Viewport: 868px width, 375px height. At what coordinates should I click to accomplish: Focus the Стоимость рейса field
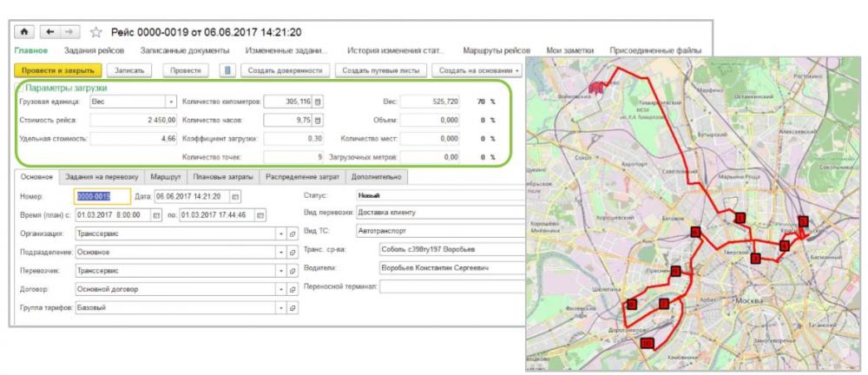coord(134,120)
